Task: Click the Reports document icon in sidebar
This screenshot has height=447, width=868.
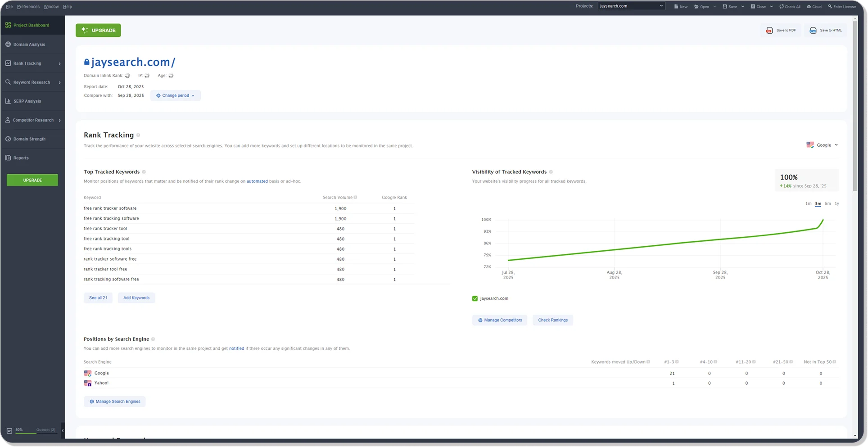Action: point(8,158)
